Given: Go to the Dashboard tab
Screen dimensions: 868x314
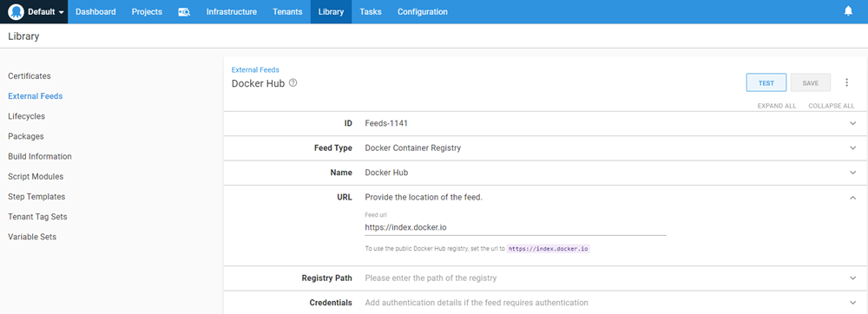Looking at the screenshot, I should [95, 11].
